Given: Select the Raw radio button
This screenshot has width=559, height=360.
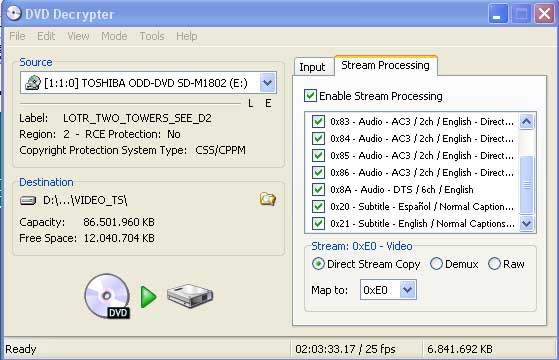Looking at the screenshot, I should (x=494, y=264).
